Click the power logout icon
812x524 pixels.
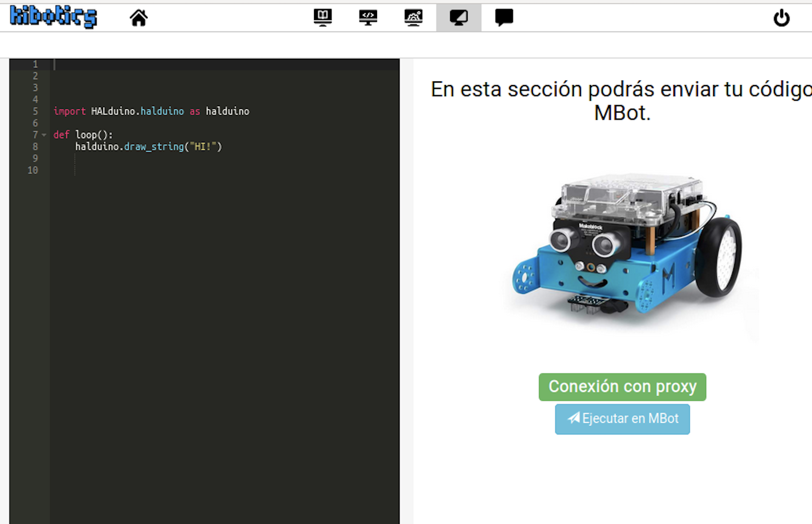781,18
